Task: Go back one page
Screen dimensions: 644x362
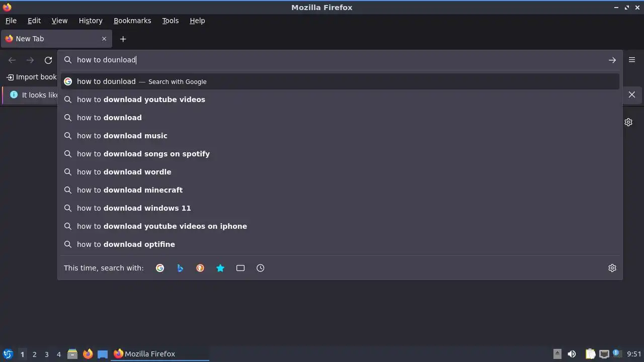Action: (x=12, y=60)
